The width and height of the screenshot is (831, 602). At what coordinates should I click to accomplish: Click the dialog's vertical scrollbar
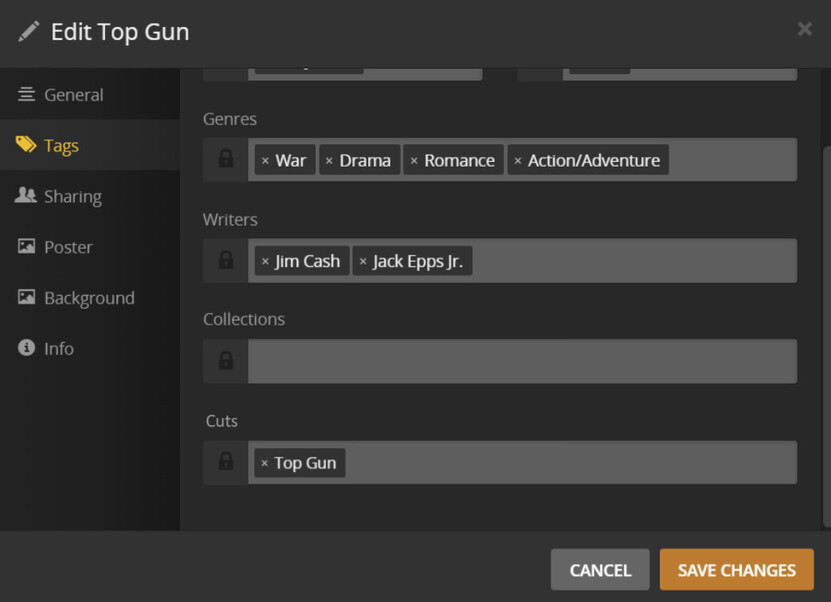click(x=827, y=336)
